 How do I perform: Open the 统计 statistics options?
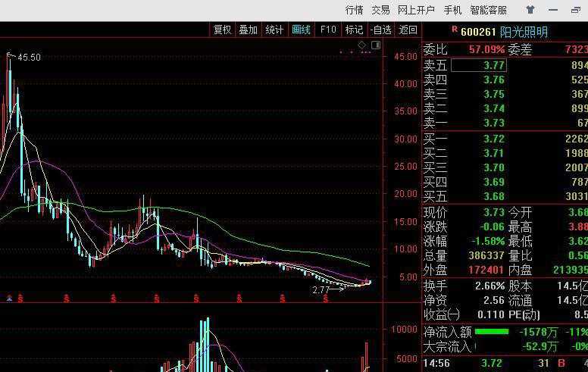click(274, 30)
